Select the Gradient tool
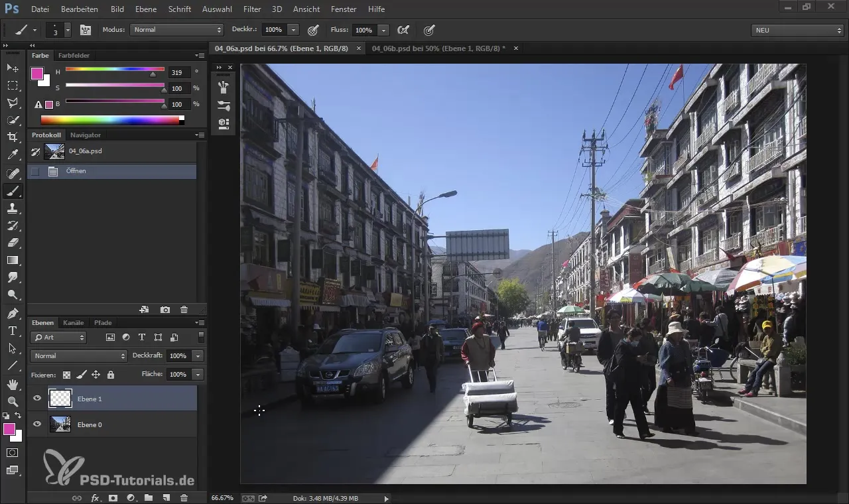849x504 pixels. [x=13, y=260]
